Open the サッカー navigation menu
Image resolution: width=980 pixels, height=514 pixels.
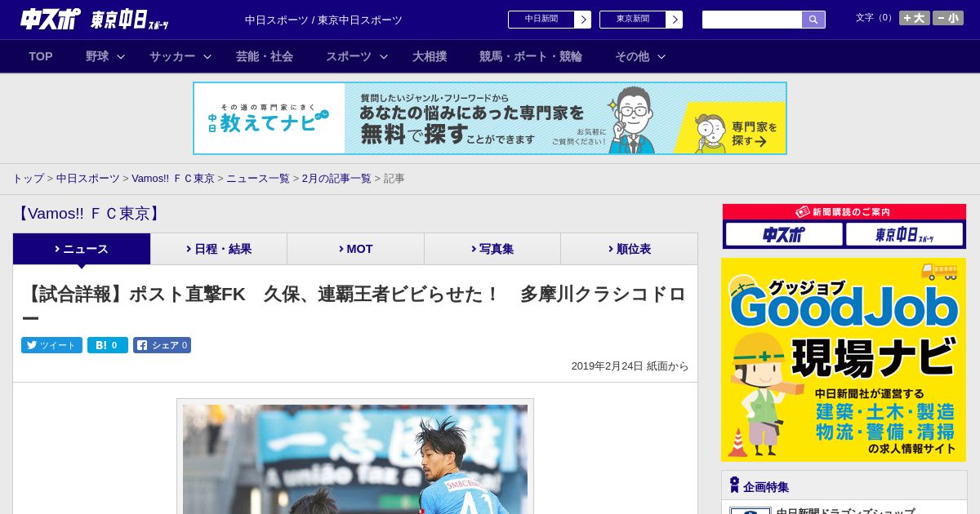(x=172, y=56)
